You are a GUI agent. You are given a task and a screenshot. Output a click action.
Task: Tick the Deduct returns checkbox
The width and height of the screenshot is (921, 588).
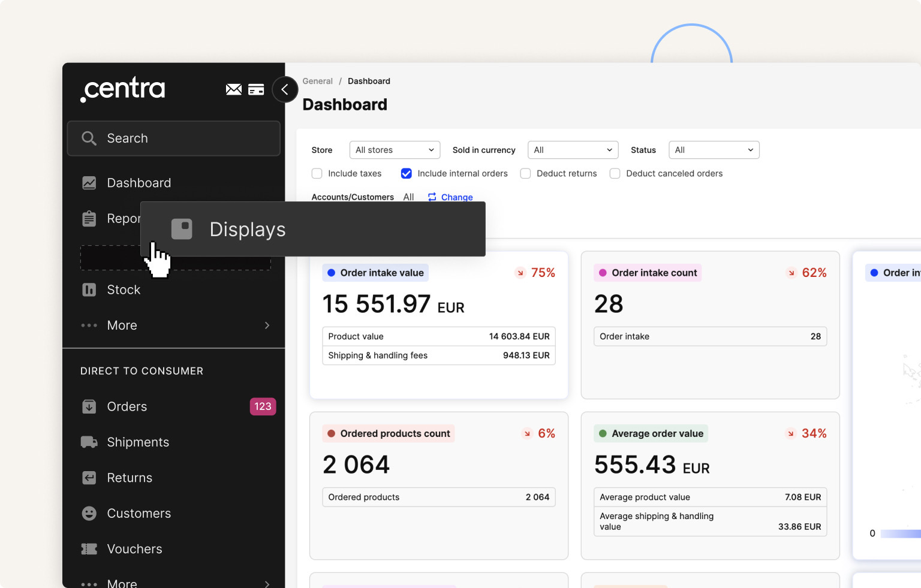525,174
